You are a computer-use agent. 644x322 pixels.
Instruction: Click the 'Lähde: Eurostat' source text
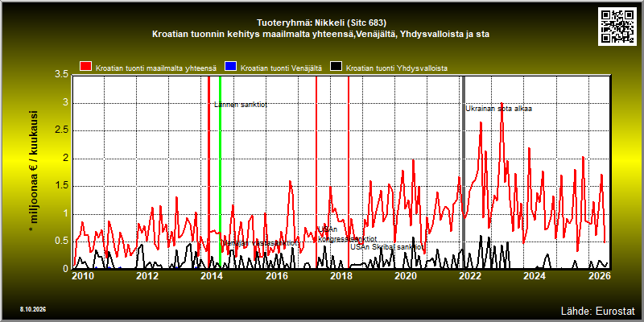598,311
